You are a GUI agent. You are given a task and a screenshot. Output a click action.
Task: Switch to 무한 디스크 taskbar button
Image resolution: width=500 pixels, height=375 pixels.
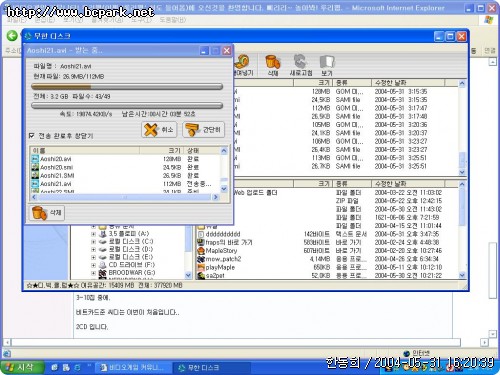point(211,368)
